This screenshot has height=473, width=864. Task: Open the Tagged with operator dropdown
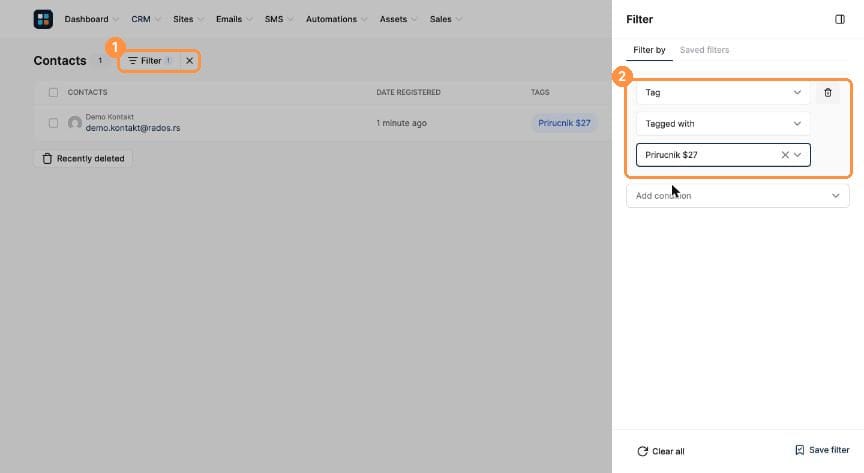(x=723, y=123)
